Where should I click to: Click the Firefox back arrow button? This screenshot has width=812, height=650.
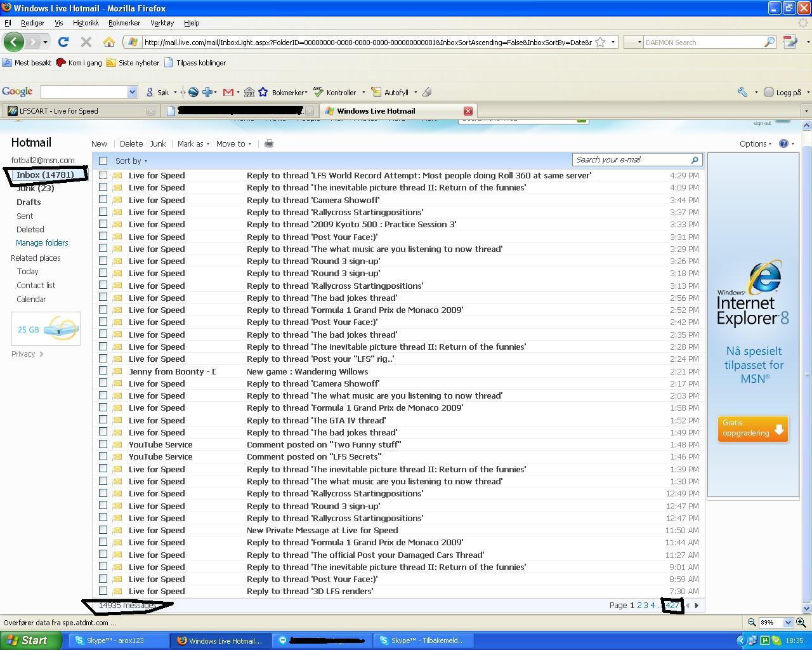click(x=14, y=42)
